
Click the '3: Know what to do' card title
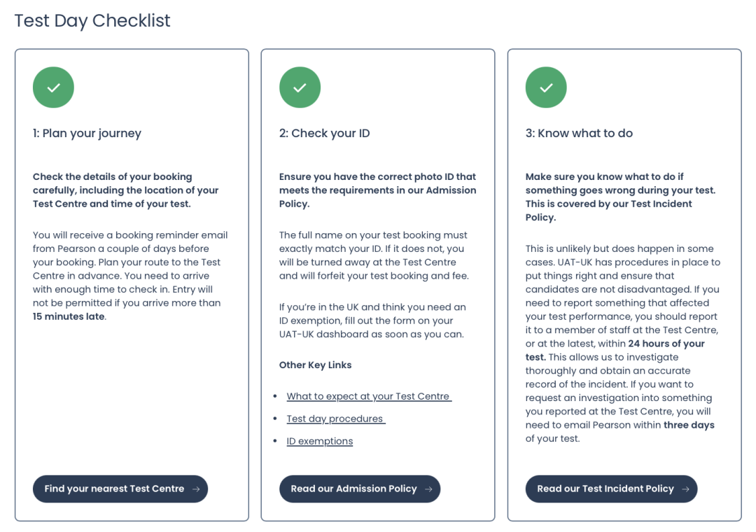(x=579, y=133)
